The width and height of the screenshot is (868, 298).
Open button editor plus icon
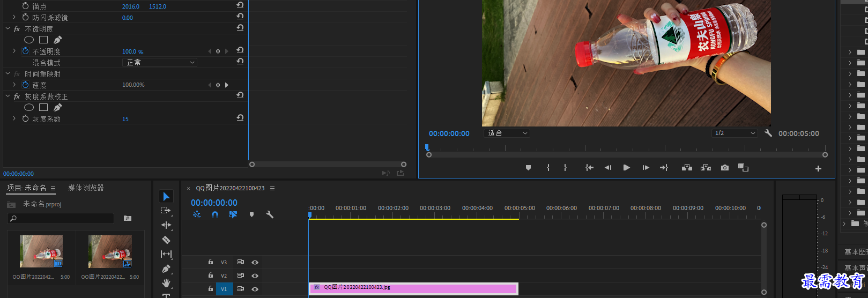point(818,168)
